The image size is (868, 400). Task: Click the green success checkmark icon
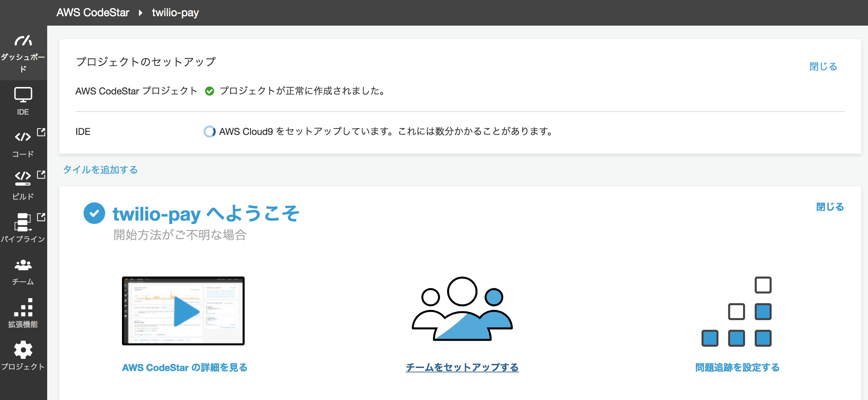pyautogui.click(x=210, y=91)
